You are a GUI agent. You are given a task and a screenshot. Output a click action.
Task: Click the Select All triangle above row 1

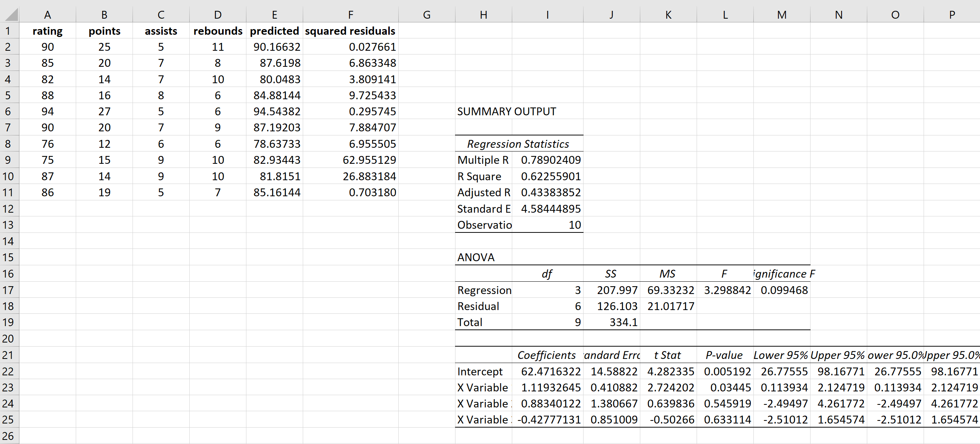(9, 15)
